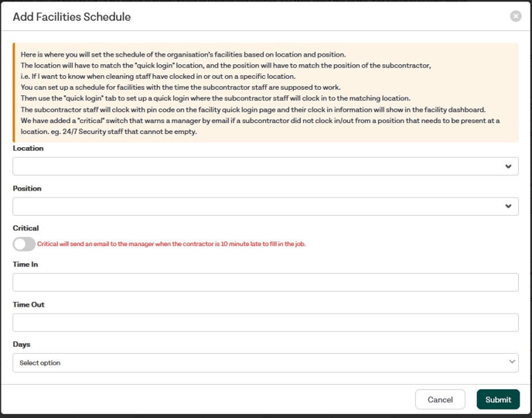Viewport: 532px width, 418px height.
Task: Click the Position field label
Action: [x=27, y=188]
